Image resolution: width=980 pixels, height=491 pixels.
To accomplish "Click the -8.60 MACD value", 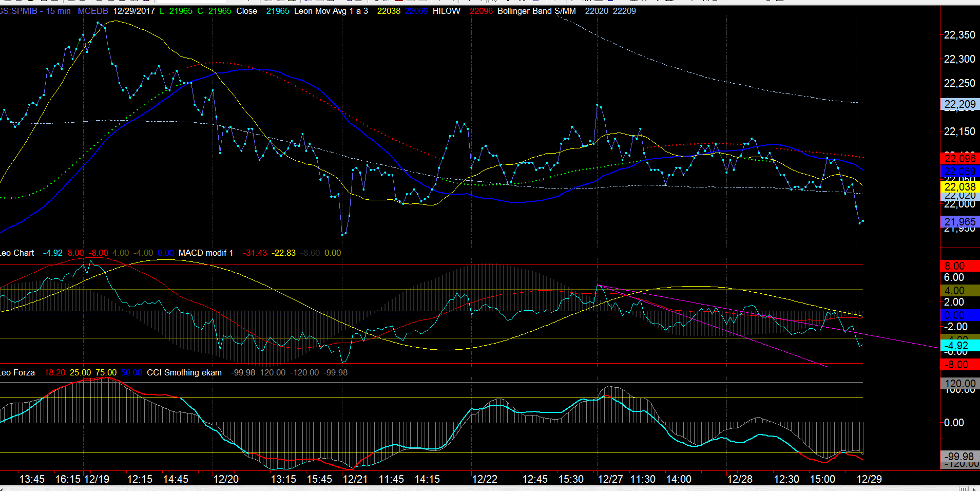I will pos(311,253).
